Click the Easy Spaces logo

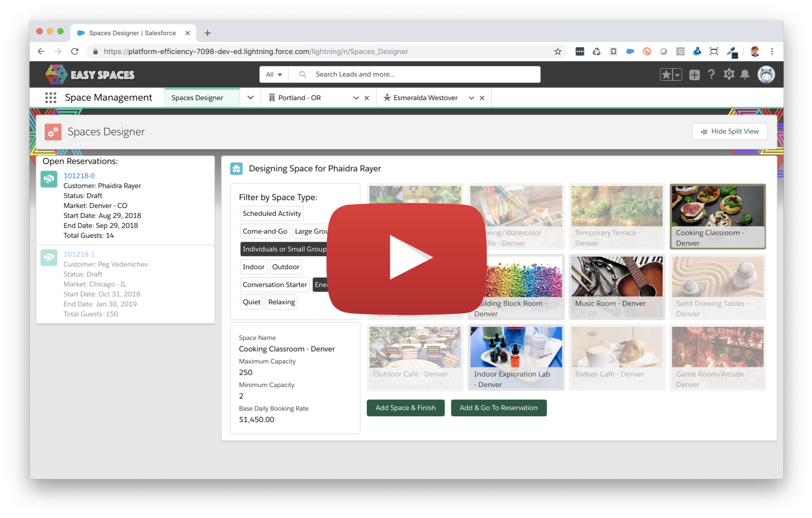(90, 74)
